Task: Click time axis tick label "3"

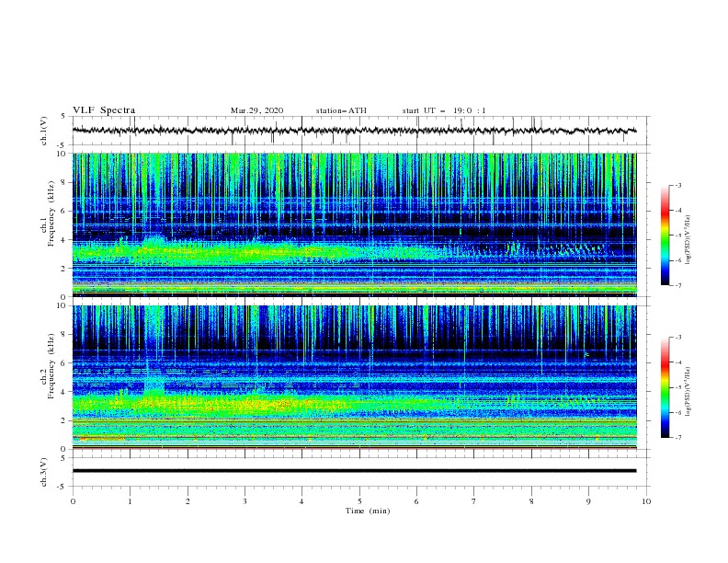Action: pyautogui.click(x=245, y=501)
